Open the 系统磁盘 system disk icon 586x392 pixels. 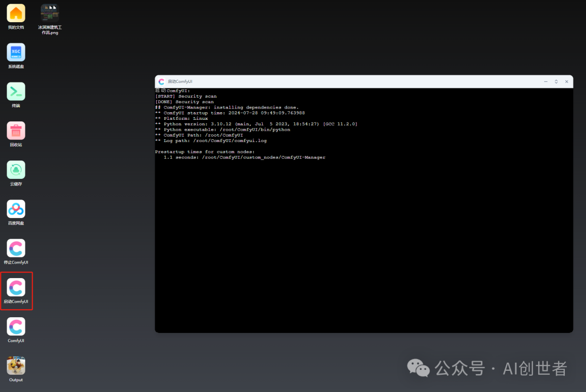(x=16, y=53)
